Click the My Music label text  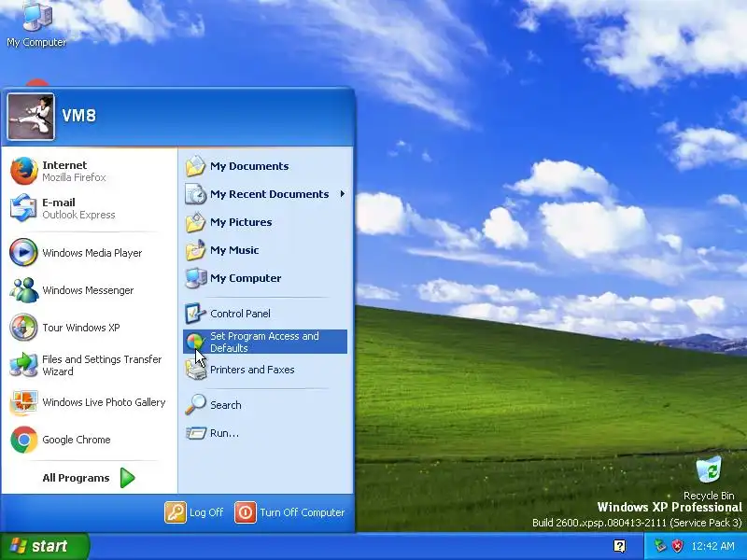[x=234, y=250]
